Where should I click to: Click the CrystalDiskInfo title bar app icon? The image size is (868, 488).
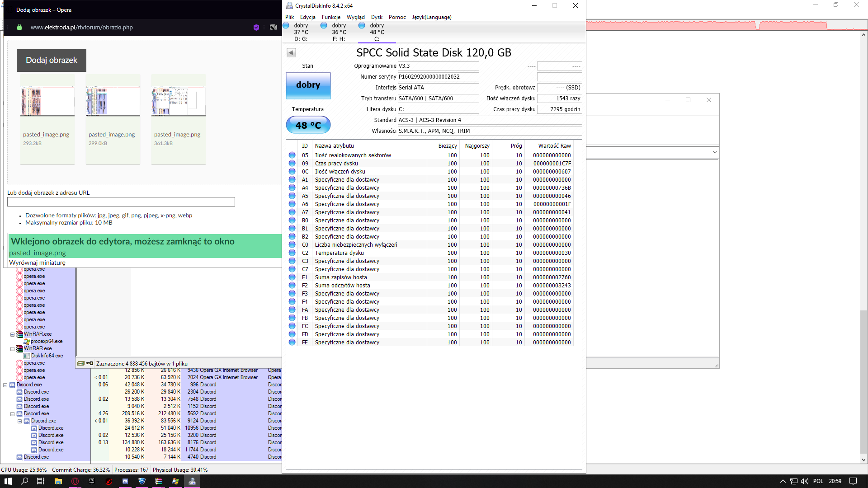[x=289, y=5]
